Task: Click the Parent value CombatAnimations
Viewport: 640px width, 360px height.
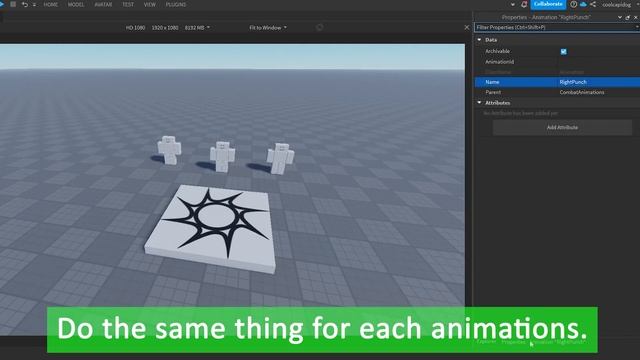Action: [582, 92]
